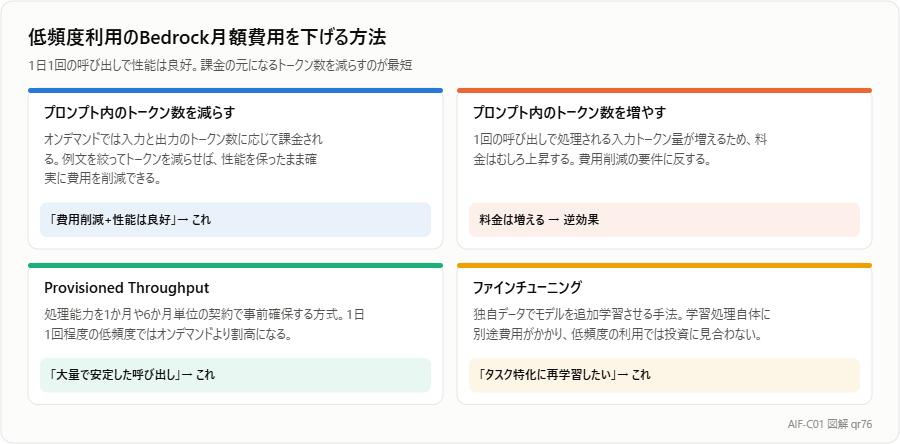
Task: Click the heading プロンプト内のトークン数を増やす
Action: pyautogui.click(x=569, y=112)
